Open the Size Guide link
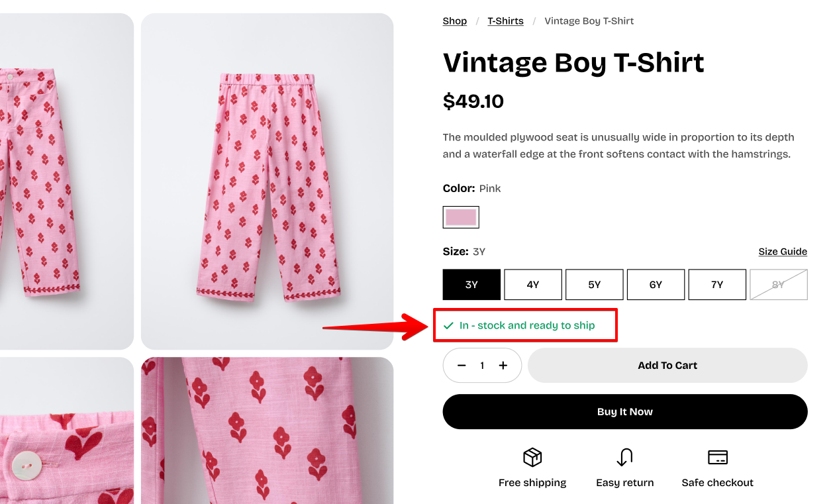 [783, 252]
